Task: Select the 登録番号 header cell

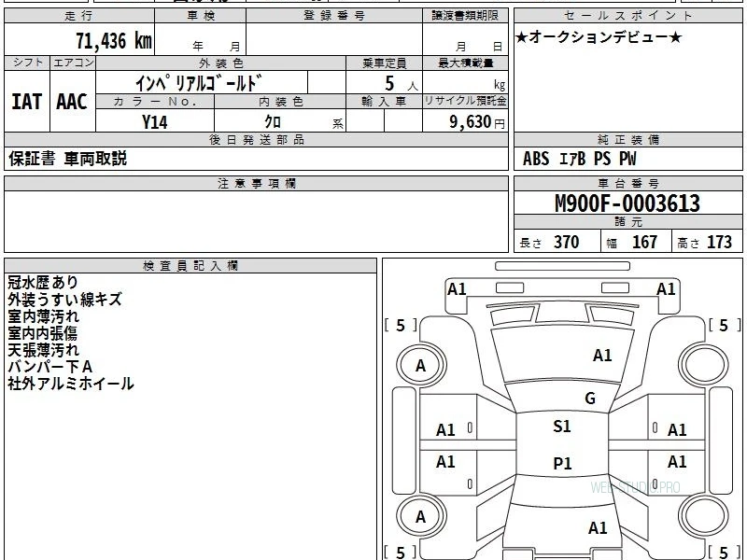Action: click(x=334, y=16)
